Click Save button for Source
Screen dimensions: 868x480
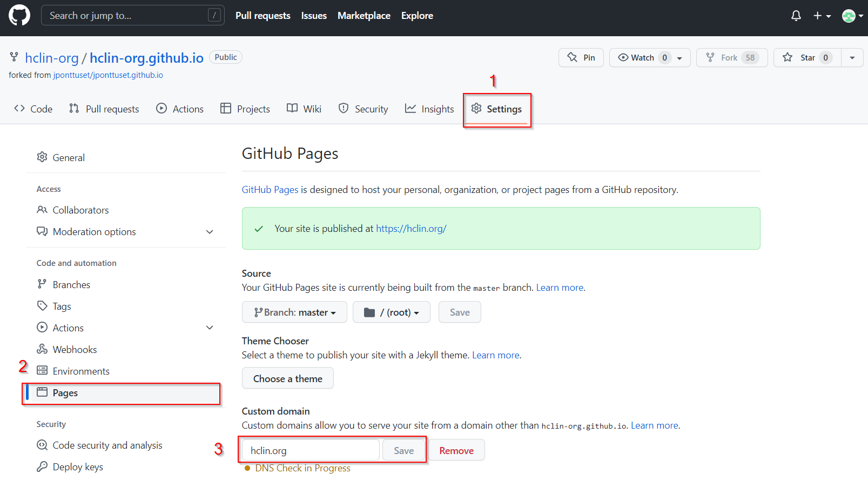tap(460, 312)
